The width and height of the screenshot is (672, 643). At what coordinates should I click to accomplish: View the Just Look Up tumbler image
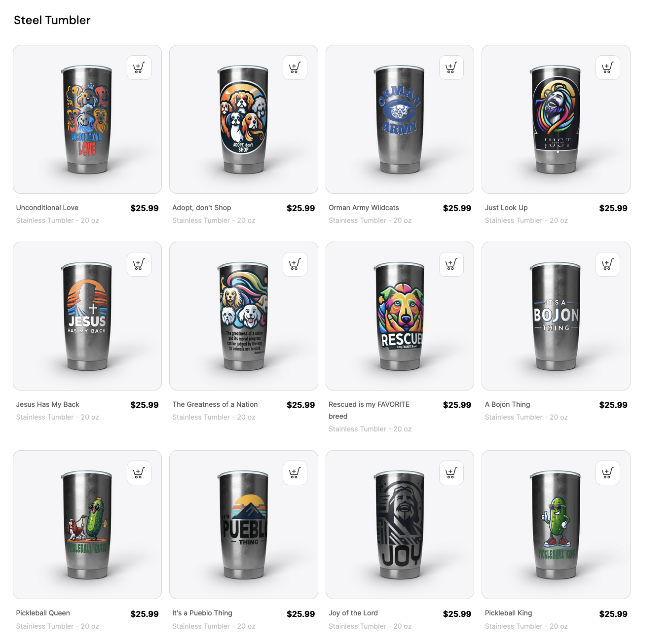coord(556,119)
